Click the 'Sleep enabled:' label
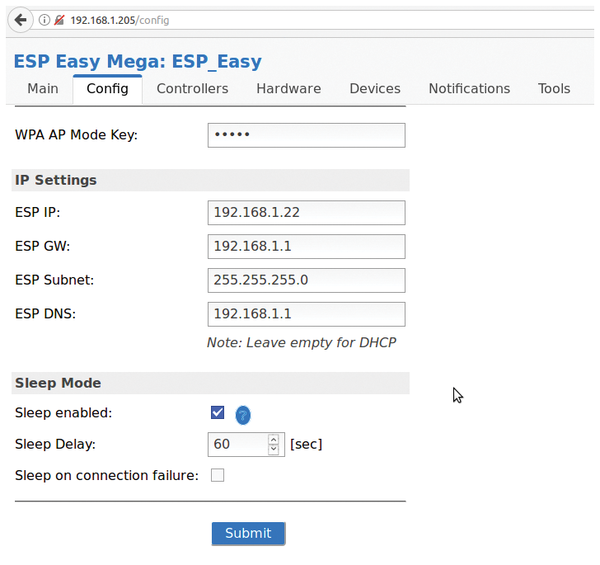 [x=64, y=413]
